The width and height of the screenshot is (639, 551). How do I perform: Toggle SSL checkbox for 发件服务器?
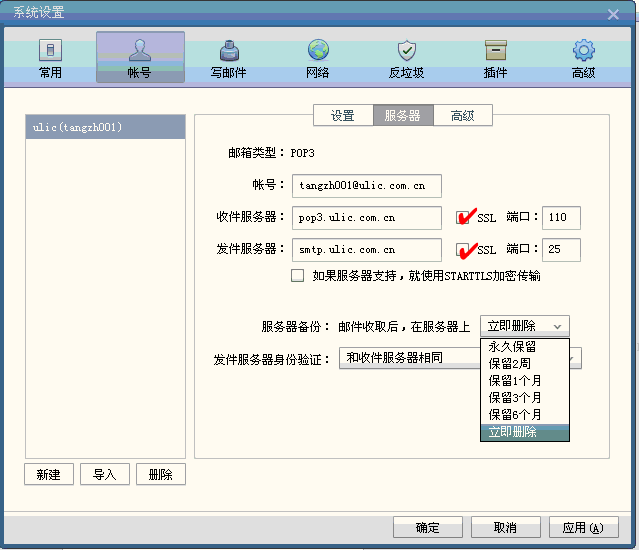coord(464,249)
